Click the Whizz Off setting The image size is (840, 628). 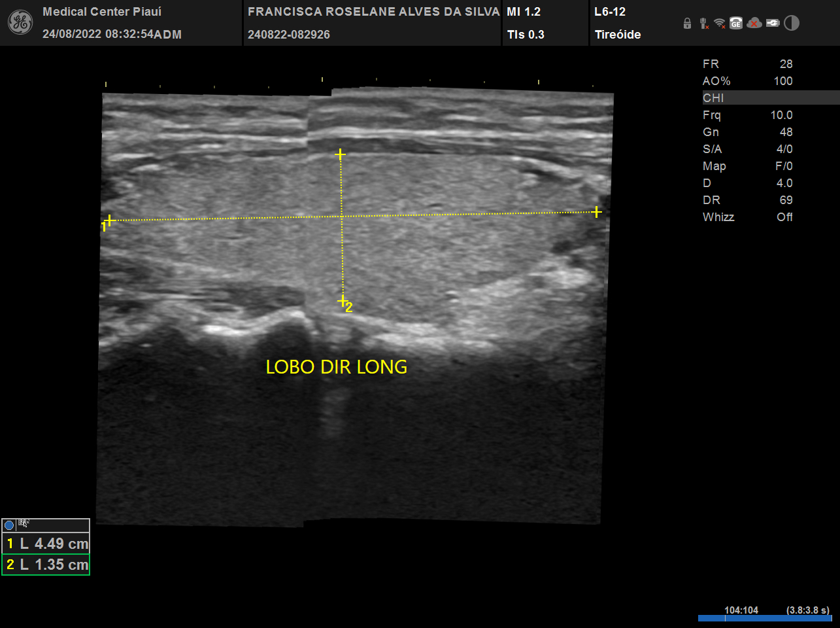[x=784, y=217]
